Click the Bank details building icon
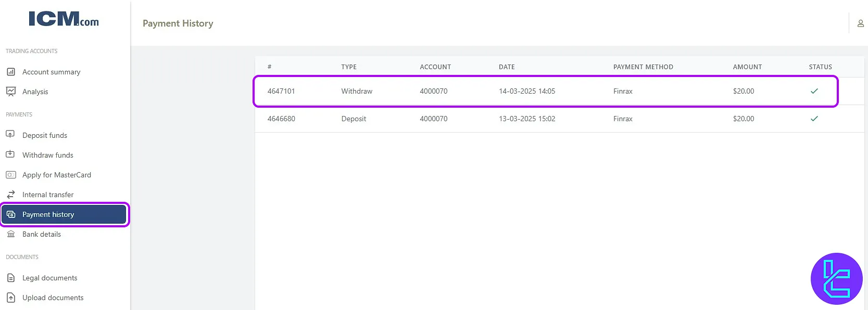This screenshot has height=310, width=868. (x=11, y=234)
